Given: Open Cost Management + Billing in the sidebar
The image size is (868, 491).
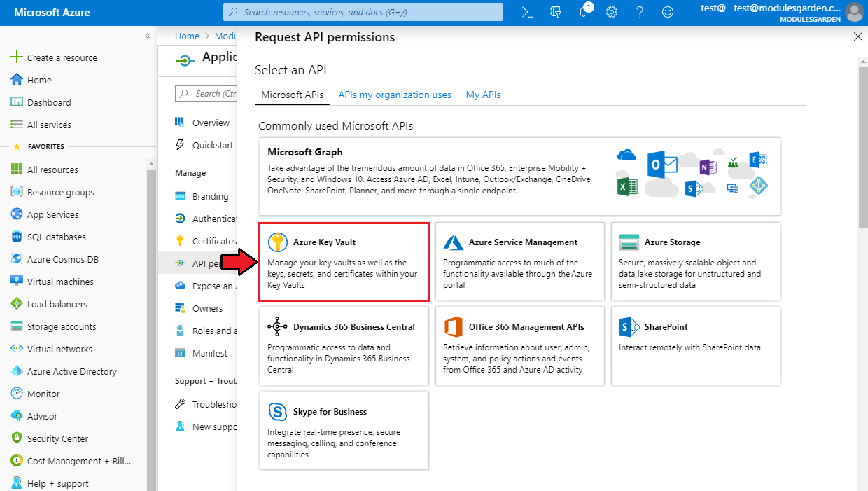Looking at the screenshot, I should click(x=70, y=461).
